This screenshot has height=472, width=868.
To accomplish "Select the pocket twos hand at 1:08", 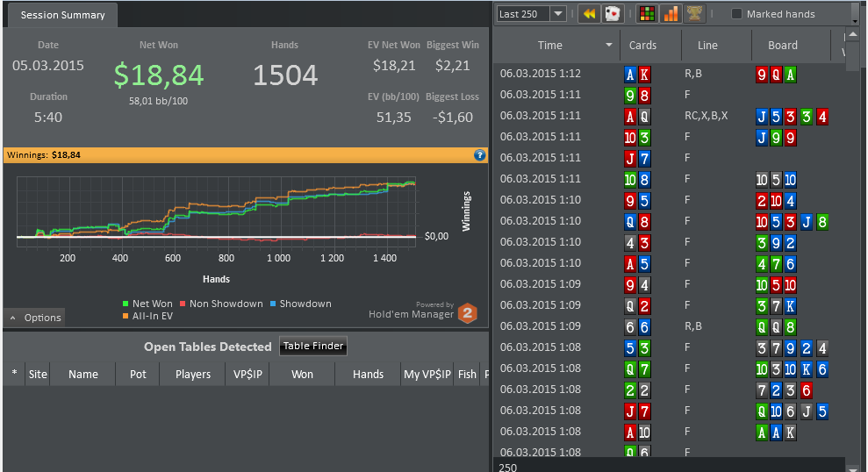I will [669, 389].
